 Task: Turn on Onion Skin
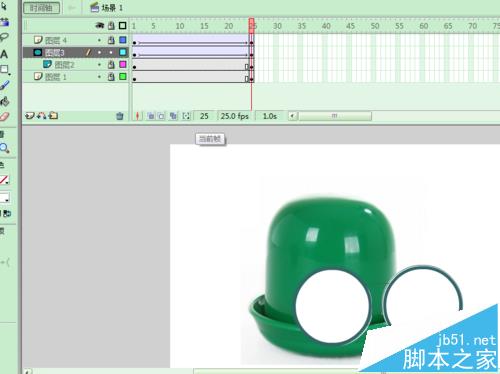[151, 116]
